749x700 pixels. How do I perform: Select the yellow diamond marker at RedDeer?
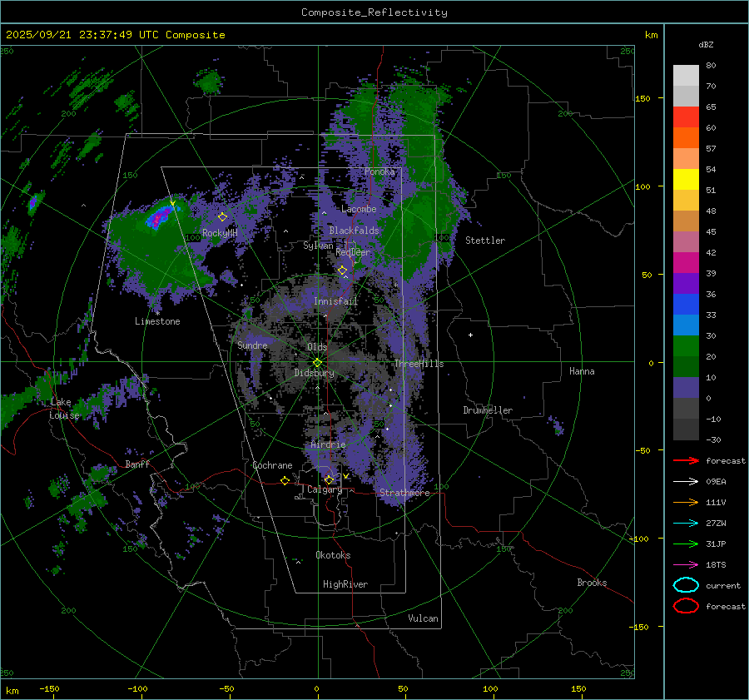pos(342,270)
